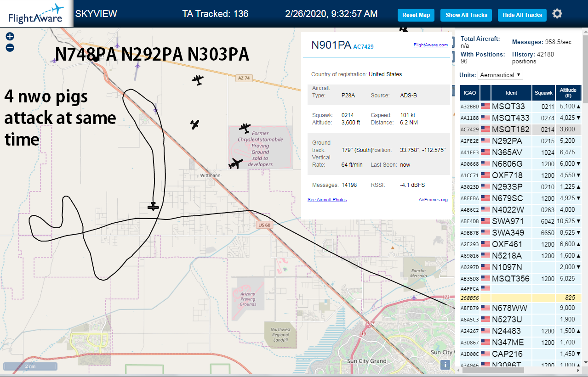Screen dimensions: 588x377
Task: Click the US flag in the CAP216 row
Action: tap(485, 354)
